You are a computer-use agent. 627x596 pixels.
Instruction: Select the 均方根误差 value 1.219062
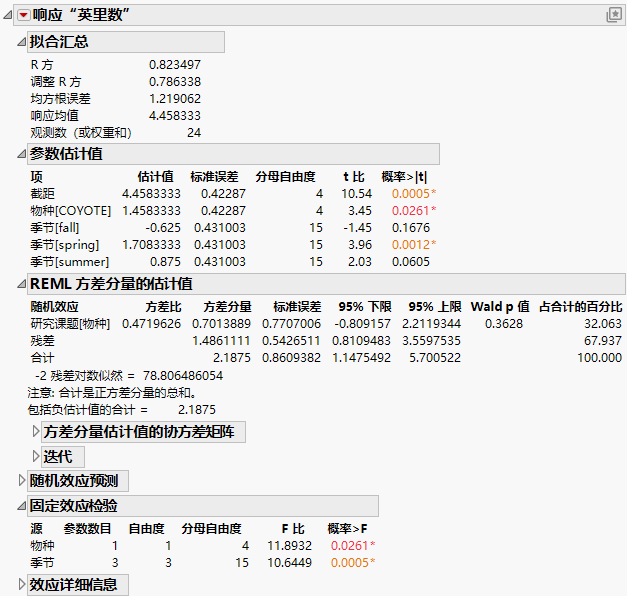tap(175, 99)
